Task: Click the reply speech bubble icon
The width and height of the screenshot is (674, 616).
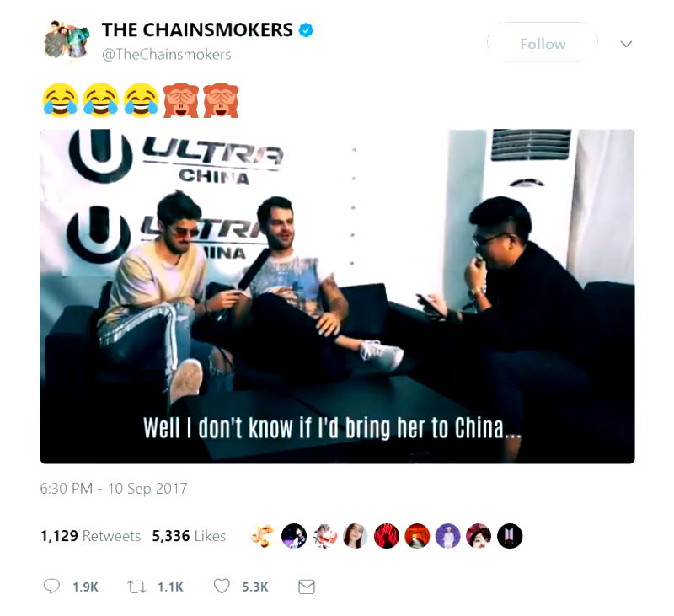Action: tap(51, 587)
